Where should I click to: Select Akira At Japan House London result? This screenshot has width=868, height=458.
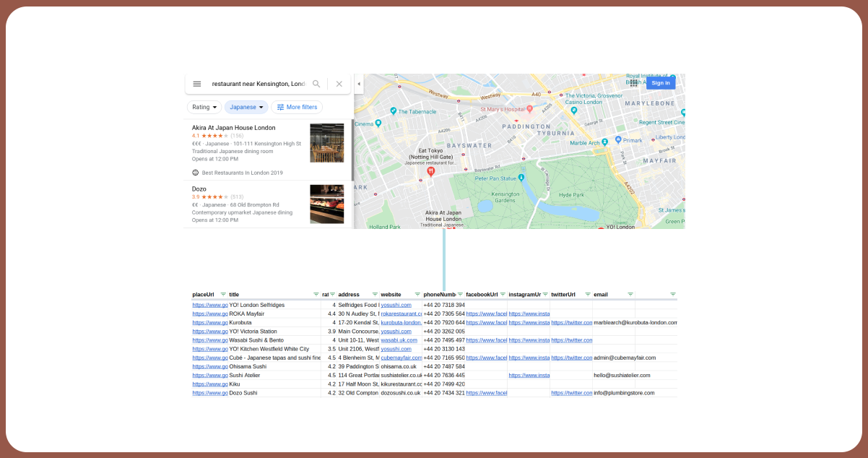[233, 128]
